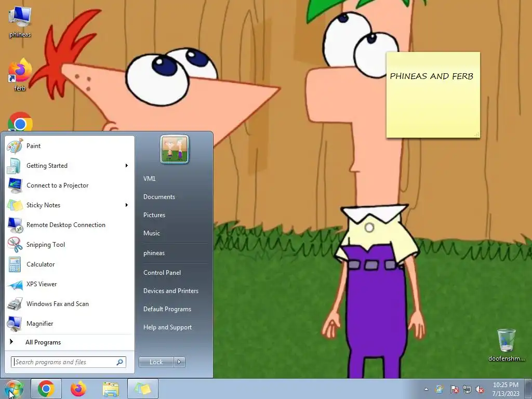Click the Getting Started icon
This screenshot has height=399, width=532.
(x=15, y=166)
